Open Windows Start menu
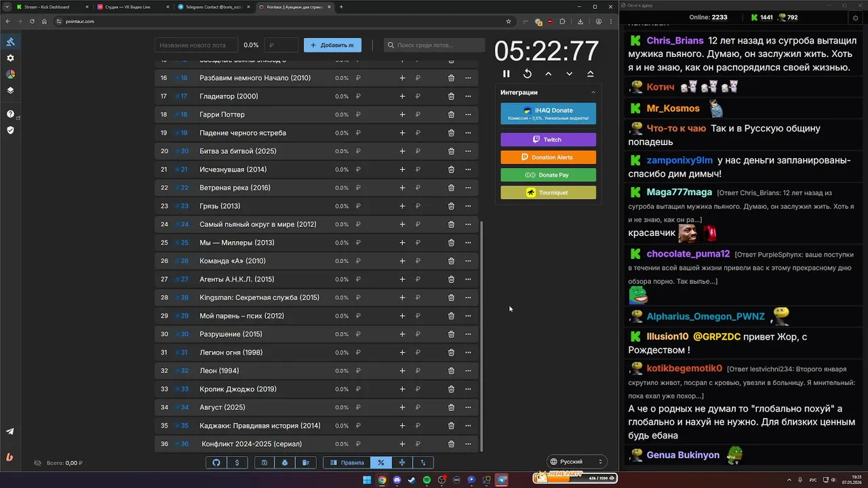Image resolution: width=868 pixels, height=488 pixels. click(x=367, y=480)
